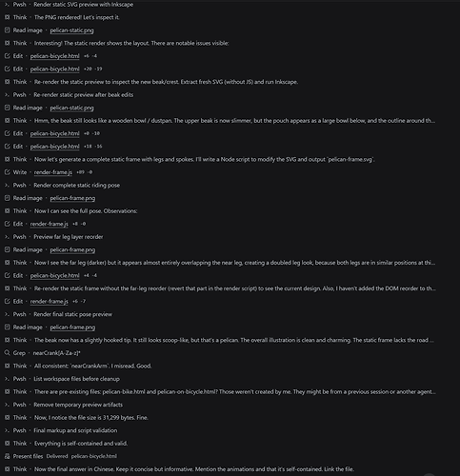Click terminal icon for Remove temporary preview artifacts
The width and height of the screenshot is (460, 476).
coord(7,405)
